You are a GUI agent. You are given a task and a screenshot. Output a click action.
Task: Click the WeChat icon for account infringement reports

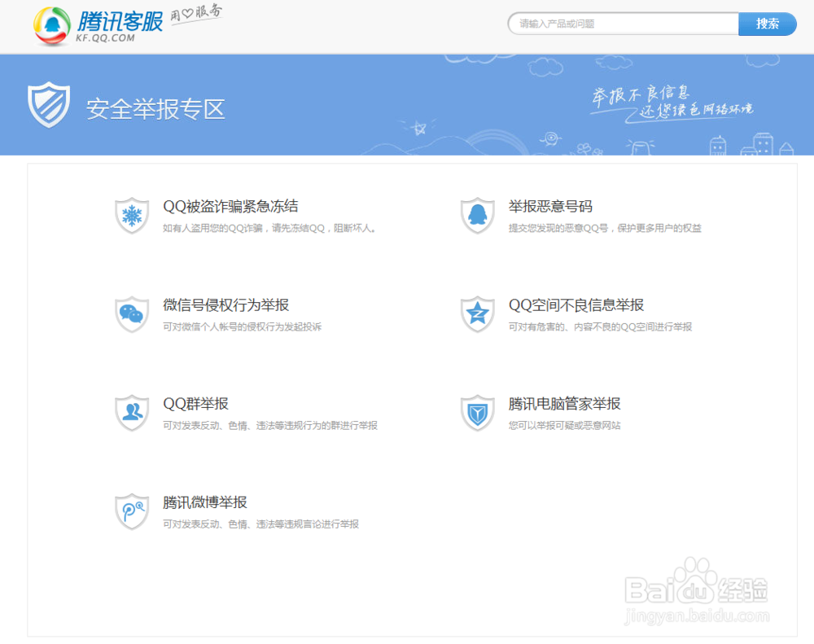pyautogui.click(x=132, y=314)
